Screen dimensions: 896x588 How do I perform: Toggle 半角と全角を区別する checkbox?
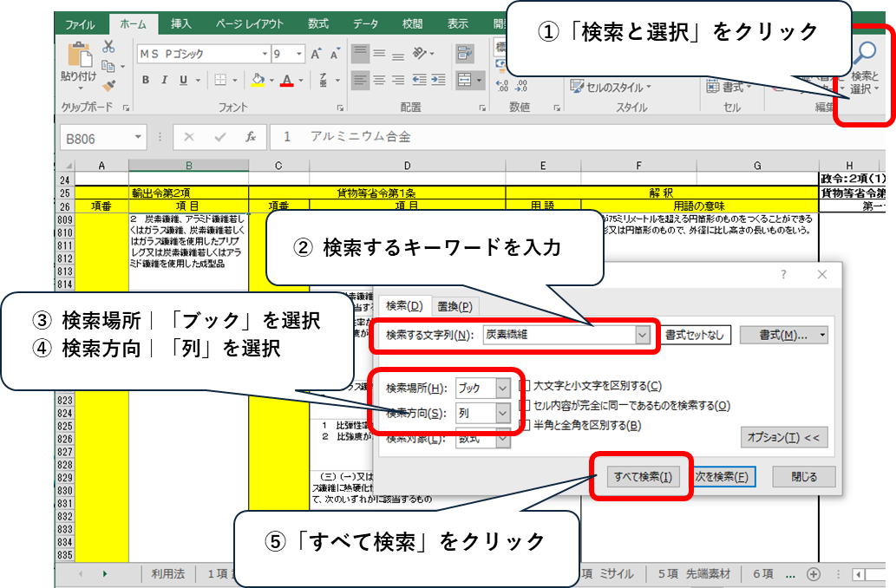coord(525,425)
